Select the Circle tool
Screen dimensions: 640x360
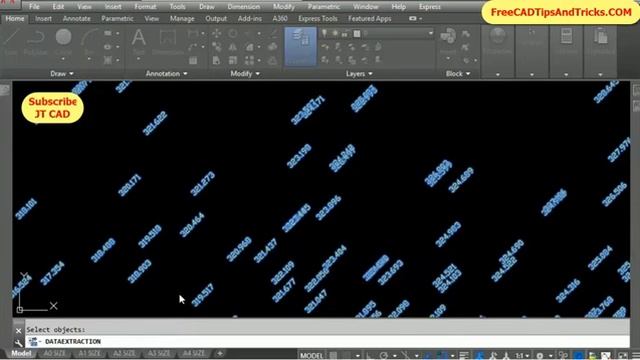(x=63, y=42)
